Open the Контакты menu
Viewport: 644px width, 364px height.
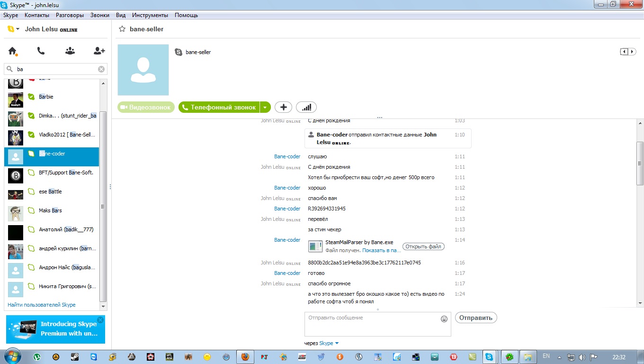[x=37, y=15]
